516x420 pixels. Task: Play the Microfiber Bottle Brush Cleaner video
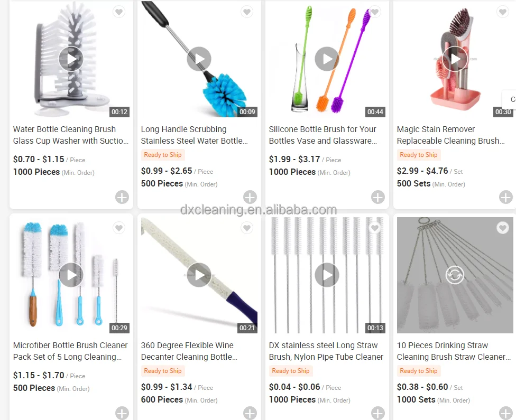[71, 275]
